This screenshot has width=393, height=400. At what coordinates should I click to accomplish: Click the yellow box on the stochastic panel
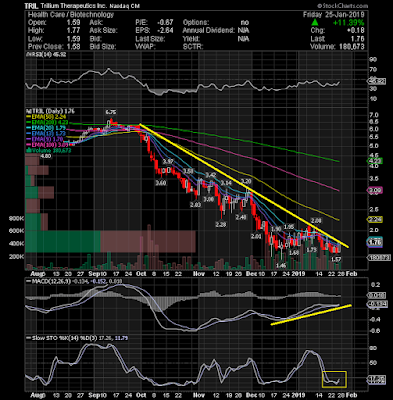pyautogui.click(x=334, y=379)
